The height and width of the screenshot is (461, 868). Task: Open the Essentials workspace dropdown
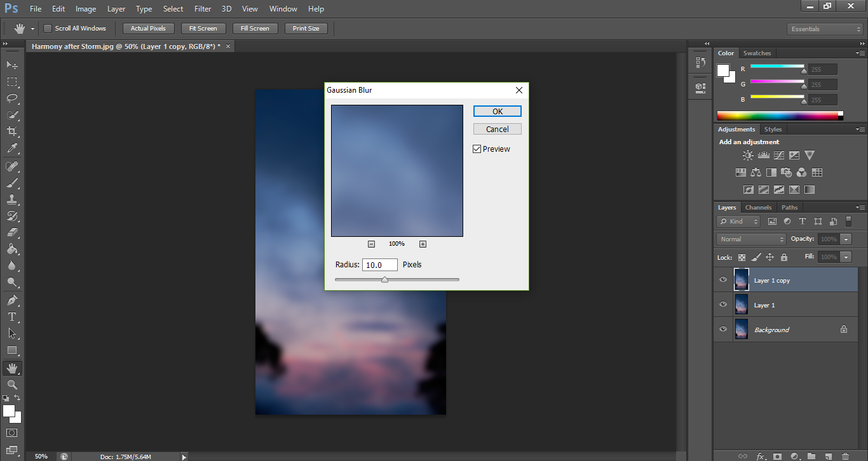click(x=825, y=29)
